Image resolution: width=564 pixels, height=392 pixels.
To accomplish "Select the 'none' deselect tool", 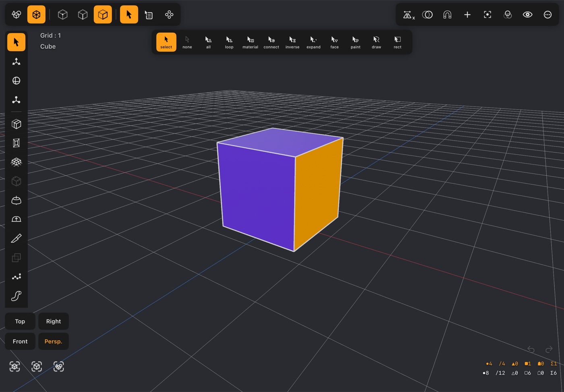I will point(187,42).
